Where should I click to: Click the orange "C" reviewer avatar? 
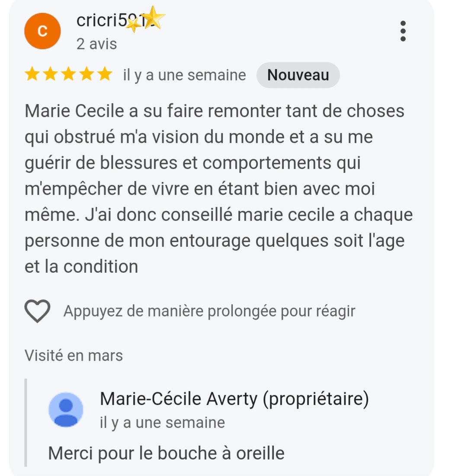pos(42,31)
